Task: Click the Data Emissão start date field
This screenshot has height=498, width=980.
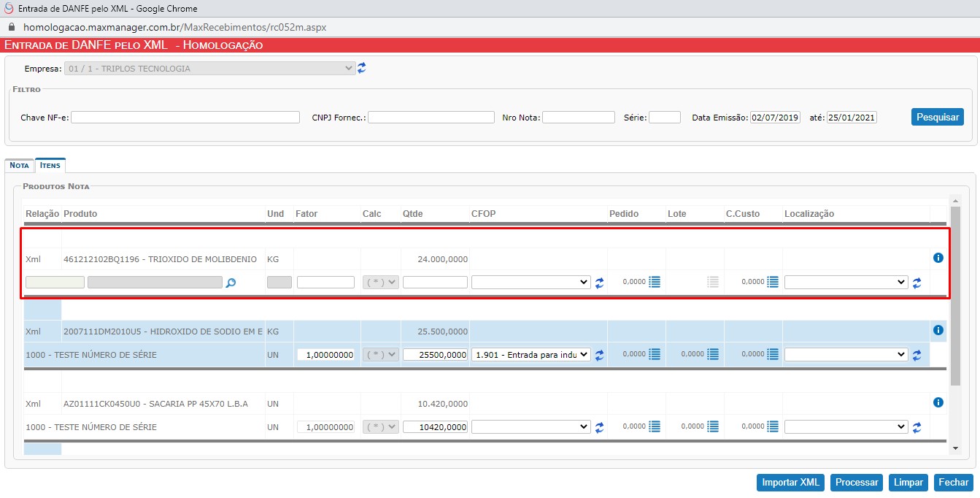Action: (x=775, y=118)
